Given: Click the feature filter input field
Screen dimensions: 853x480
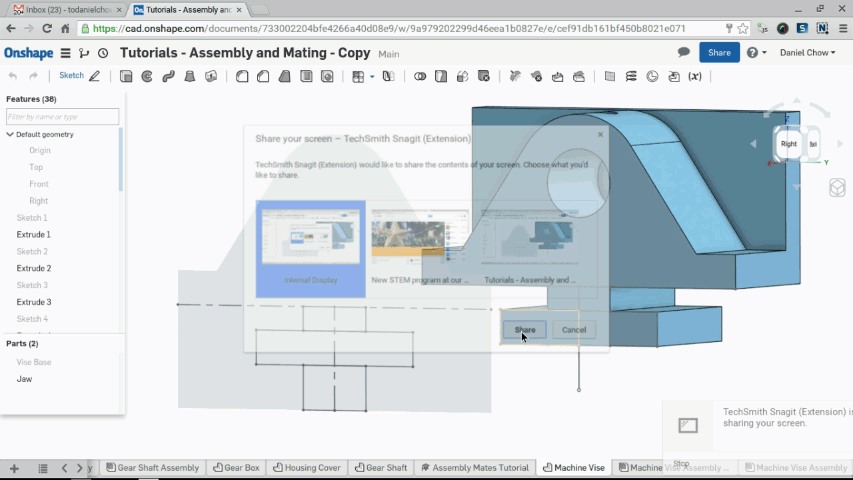Looking at the screenshot, I should (x=63, y=116).
